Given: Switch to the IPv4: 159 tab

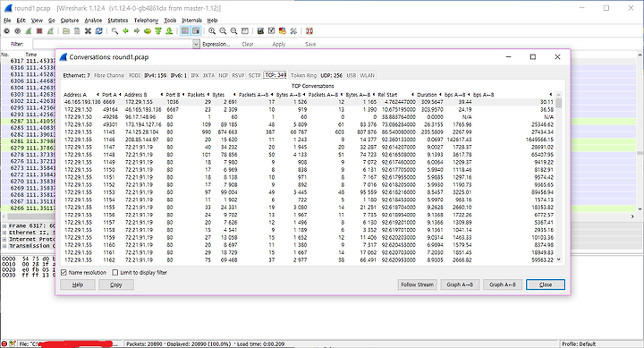Looking at the screenshot, I should tap(156, 75).
